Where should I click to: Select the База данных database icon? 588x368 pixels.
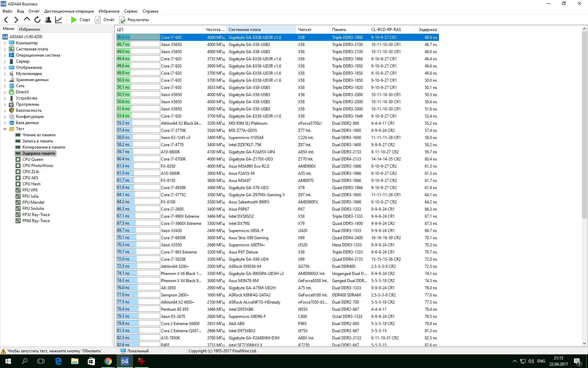[x=12, y=123]
